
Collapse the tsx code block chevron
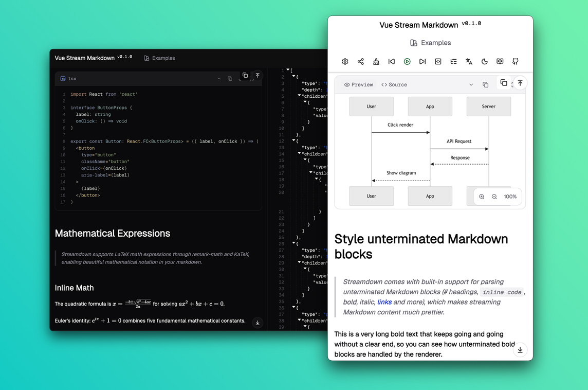[x=219, y=79]
